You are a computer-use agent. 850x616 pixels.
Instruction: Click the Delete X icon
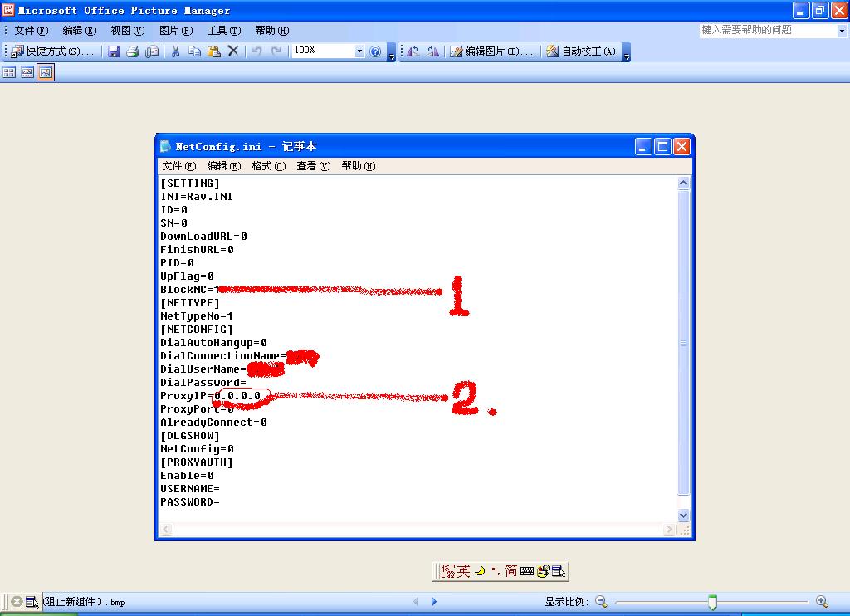point(233,51)
